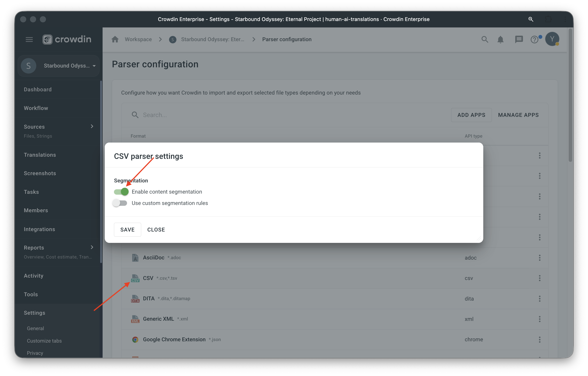Click the DITA format row name
Viewport: 588px width, 376px height.
tap(149, 299)
